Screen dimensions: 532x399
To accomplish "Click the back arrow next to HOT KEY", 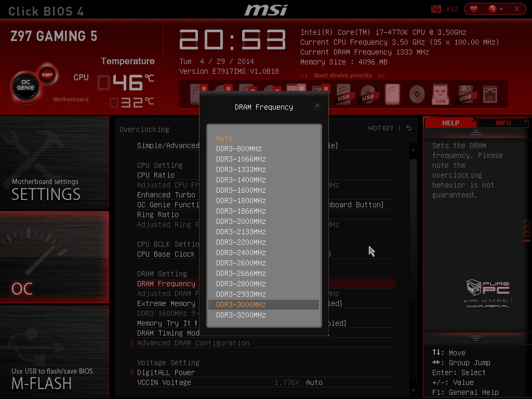I will pos(409,128).
